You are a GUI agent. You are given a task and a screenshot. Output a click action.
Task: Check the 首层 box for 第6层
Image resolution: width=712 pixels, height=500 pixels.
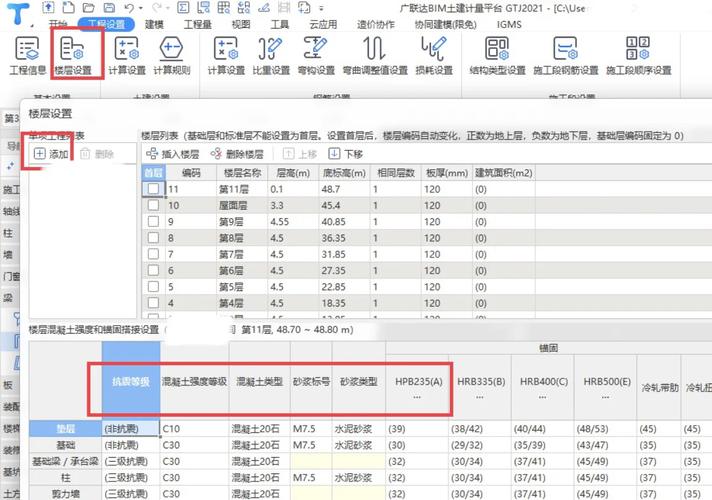[x=153, y=270]
